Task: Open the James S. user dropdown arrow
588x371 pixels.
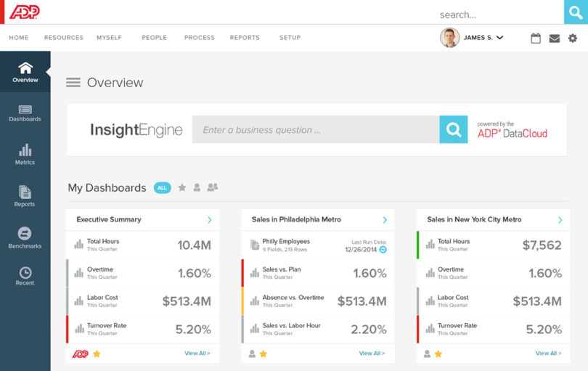Action: 499,38
